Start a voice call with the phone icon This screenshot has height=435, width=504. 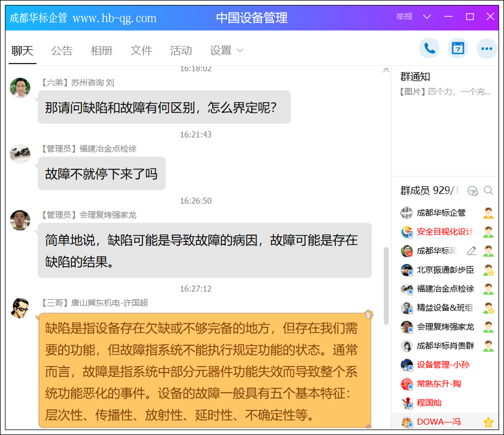(x=429, y=48)
